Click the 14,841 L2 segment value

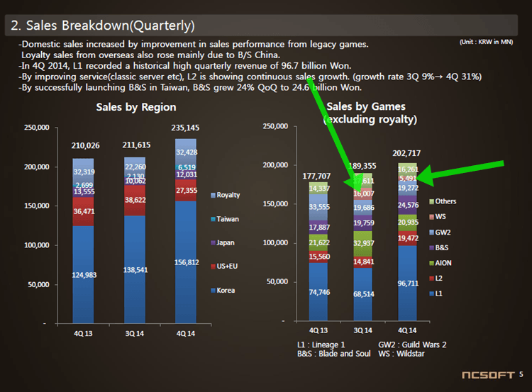pos(364,262)
